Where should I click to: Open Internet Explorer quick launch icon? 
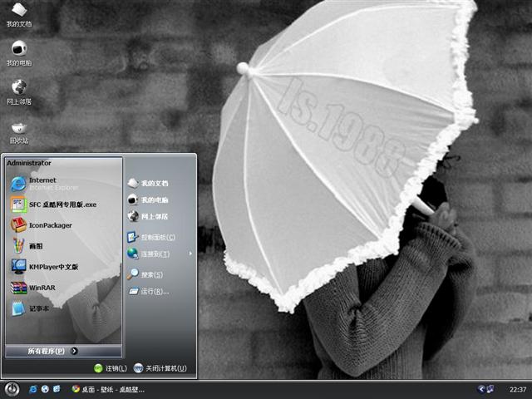click(x=33, y=389)
